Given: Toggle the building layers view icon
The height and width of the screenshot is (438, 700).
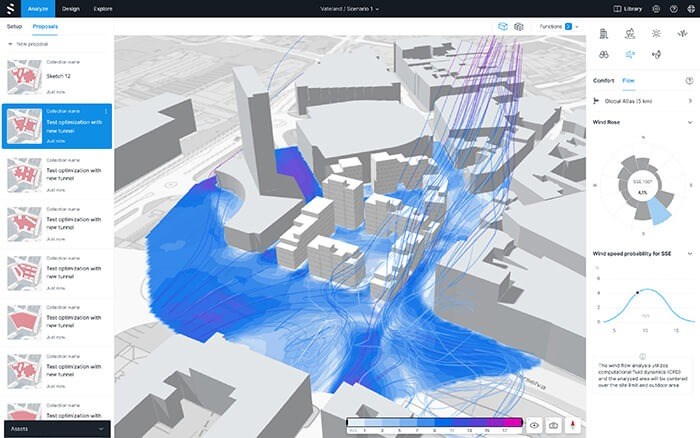Looking at the screenshot, I should pos(519,27).
